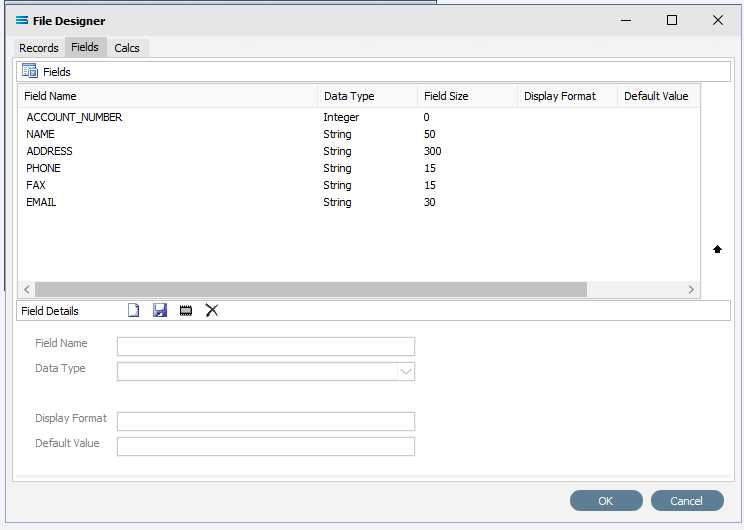Click the Display Format column header
The image size is (744, 530).
tap(567, 96)
